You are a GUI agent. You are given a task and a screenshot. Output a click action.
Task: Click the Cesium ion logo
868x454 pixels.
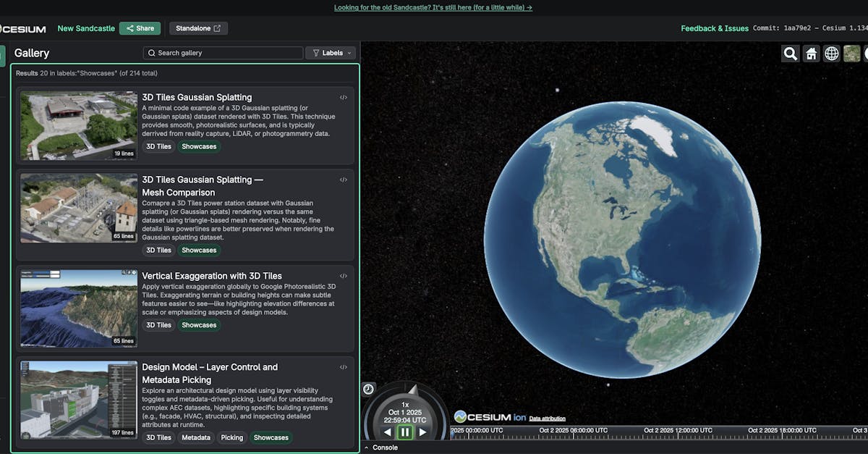pyautogui.click(x=490, y=417)
